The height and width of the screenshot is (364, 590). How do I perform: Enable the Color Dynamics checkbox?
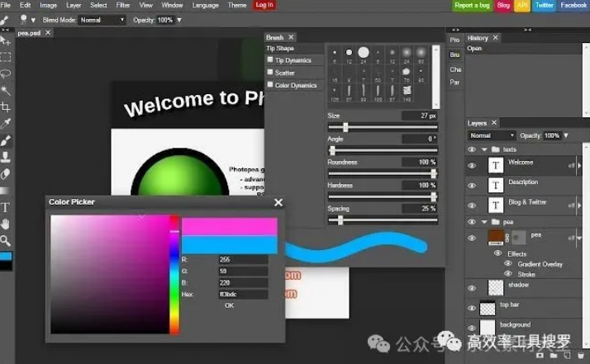point(269,84)
